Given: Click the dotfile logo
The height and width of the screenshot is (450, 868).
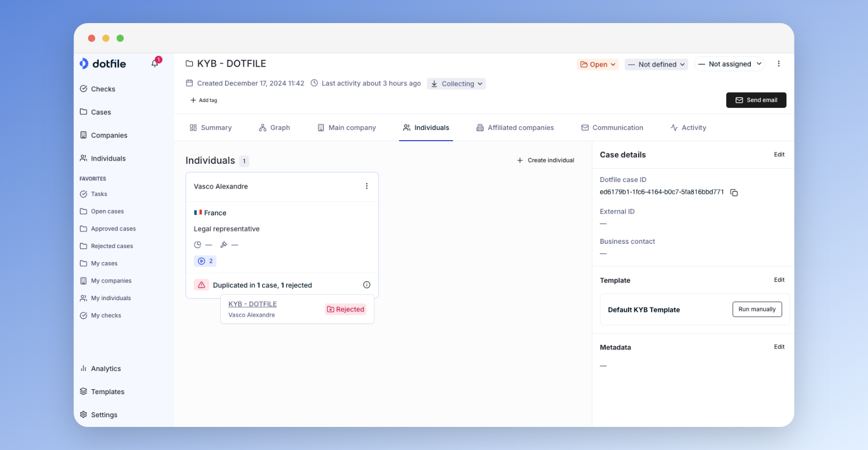Looking at the screenshot, I should (103, 63).
